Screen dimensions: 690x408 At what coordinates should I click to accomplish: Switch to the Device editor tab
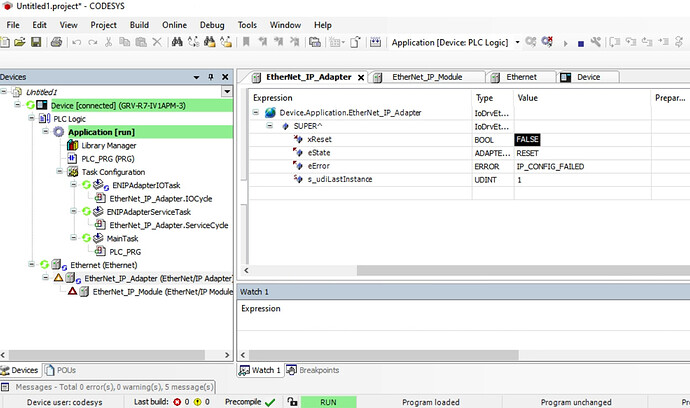coord(588,77)
